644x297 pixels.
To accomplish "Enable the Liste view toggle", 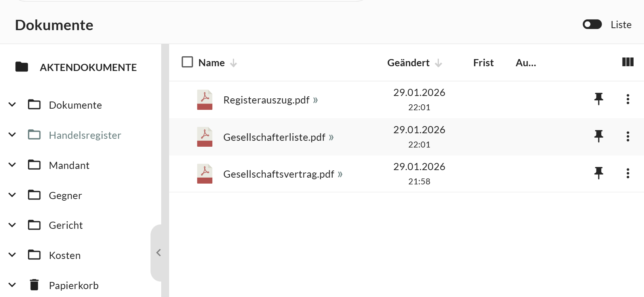I will click(592, 24).
